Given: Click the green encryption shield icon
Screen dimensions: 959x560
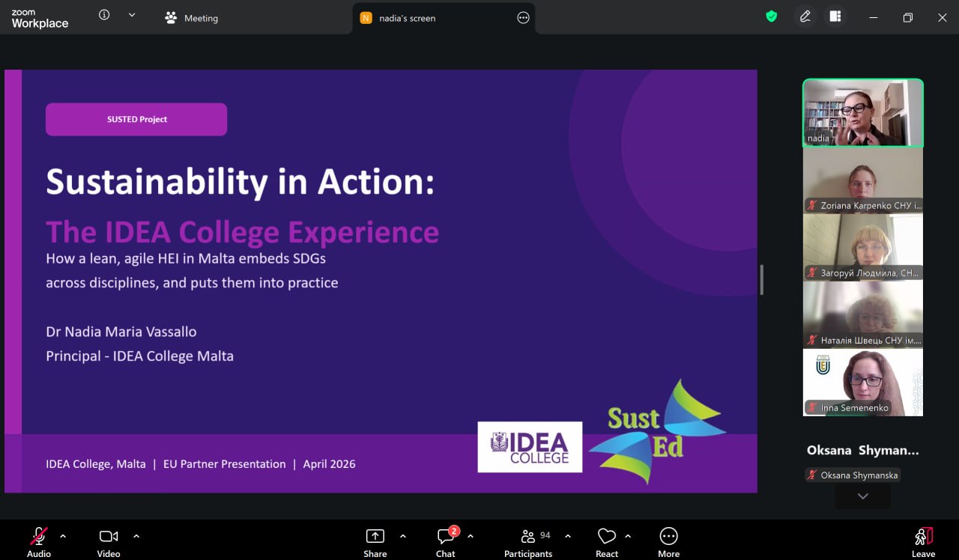Looking at the screenshot, I should click(x=771, y=16).
